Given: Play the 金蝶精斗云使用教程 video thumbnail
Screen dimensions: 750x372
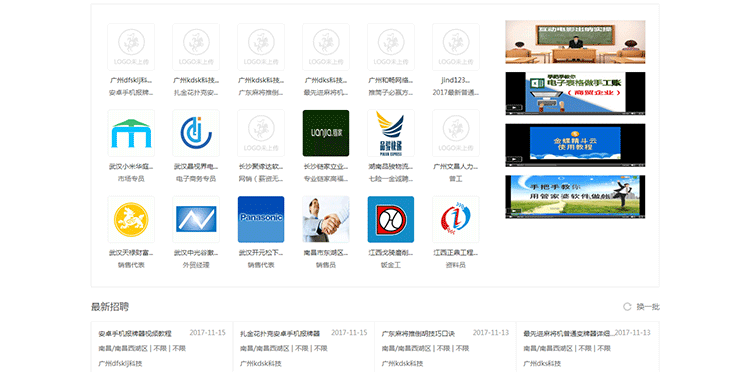Looking at the screenshot, I should (575, 145).
